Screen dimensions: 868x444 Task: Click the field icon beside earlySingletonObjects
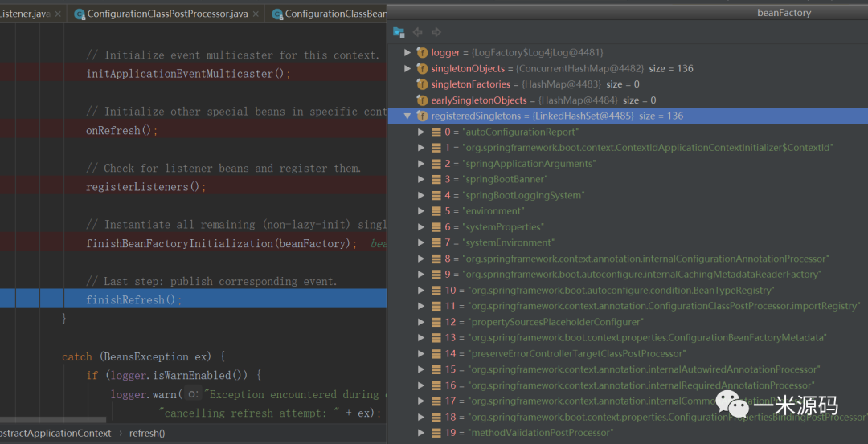[x=422, y=100]
